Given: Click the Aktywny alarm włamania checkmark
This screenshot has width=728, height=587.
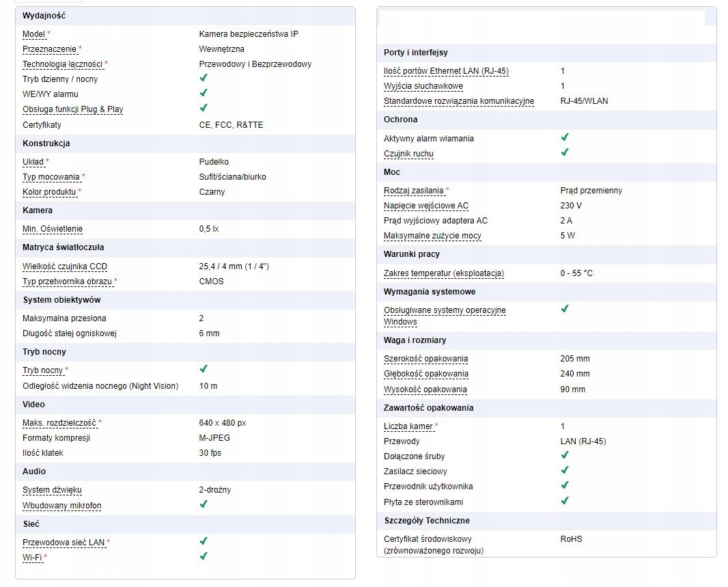Looking at the screenshot, I should pyautogui.click(x=564, y=138).
